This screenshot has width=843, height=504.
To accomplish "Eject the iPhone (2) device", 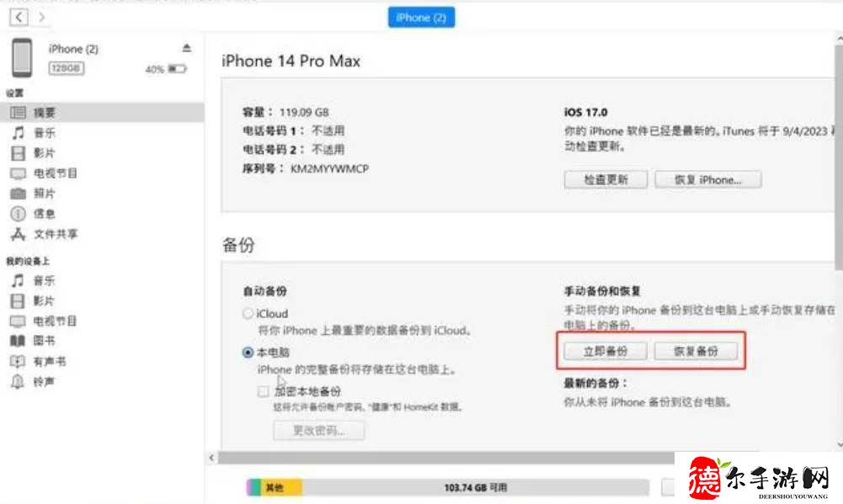I will 187,48.
